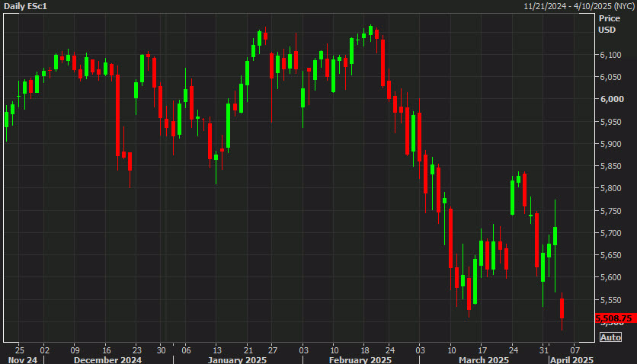Click the 31 date tick in March
The height and width of the screenshot is (364, 637).
click(544, 350)
